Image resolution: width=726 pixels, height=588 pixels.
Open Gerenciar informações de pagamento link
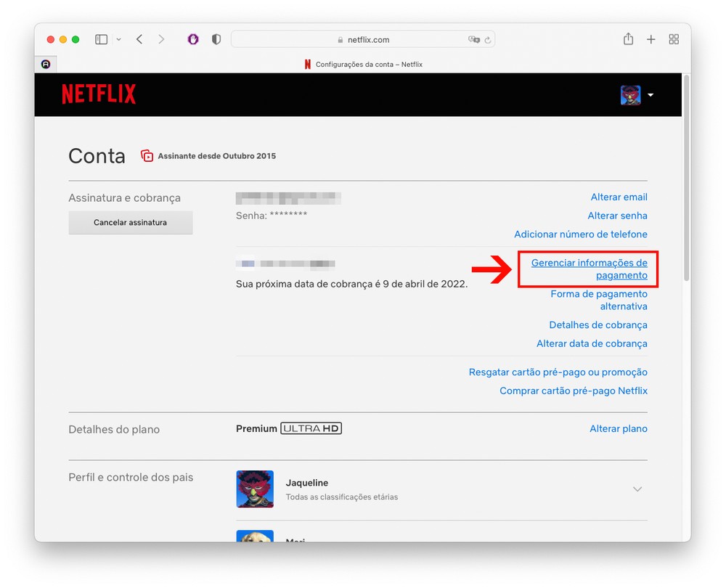pos(589,269)
